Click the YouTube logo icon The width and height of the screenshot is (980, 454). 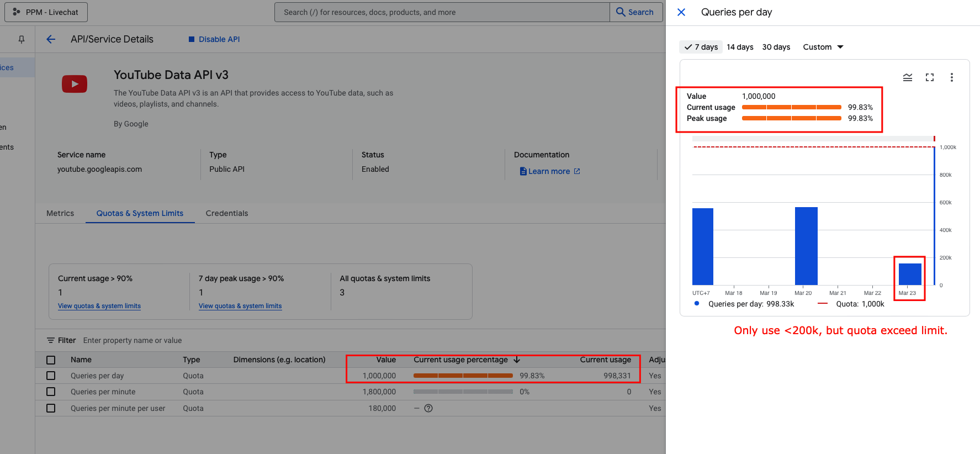(75, 84)
